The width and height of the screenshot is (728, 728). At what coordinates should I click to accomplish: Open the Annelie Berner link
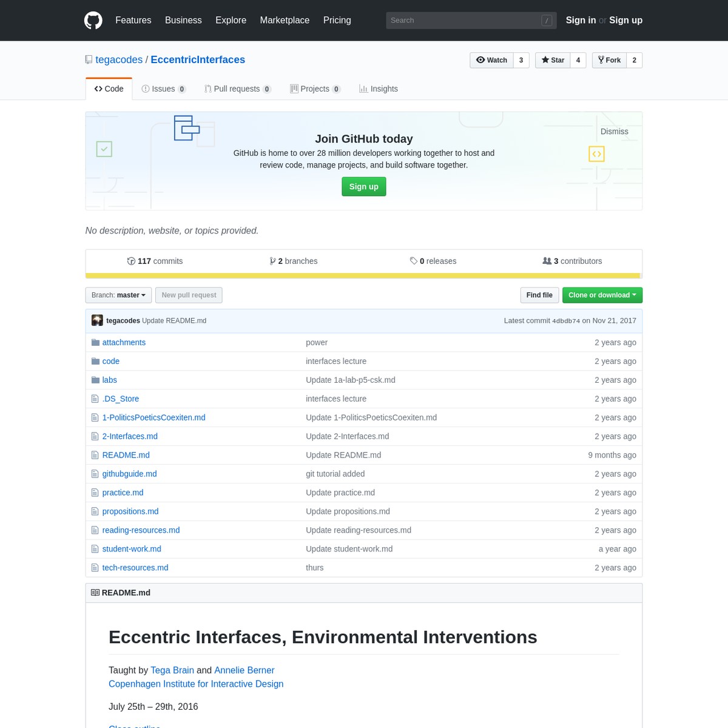(244, 670)
